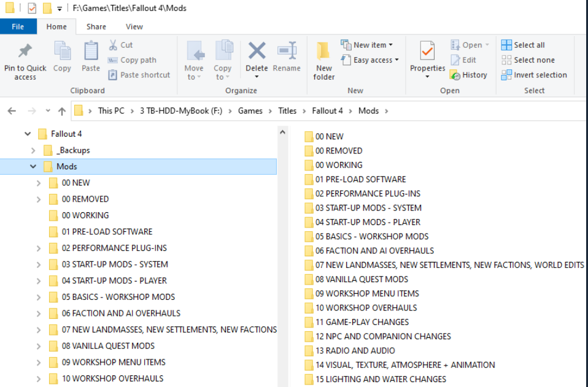This screenshot has width=588, height=387.
Task: Click Games in the address breadcrumb
Action: 250,111
